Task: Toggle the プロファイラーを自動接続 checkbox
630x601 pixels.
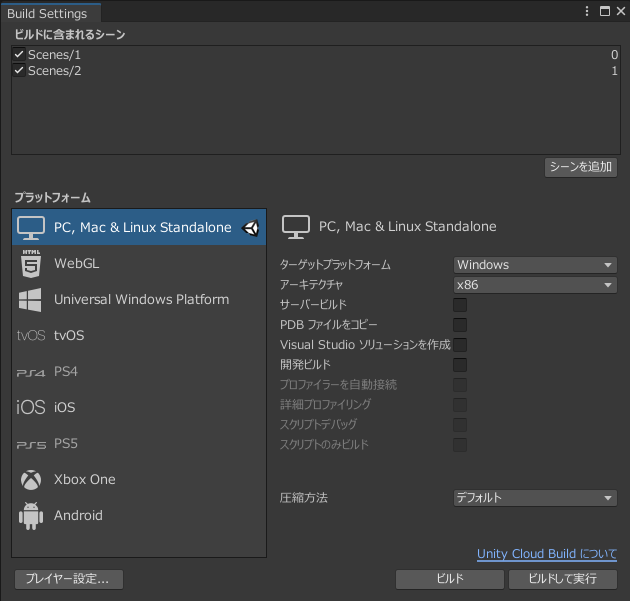Action: pyautogui.click(x=460, y=385)
